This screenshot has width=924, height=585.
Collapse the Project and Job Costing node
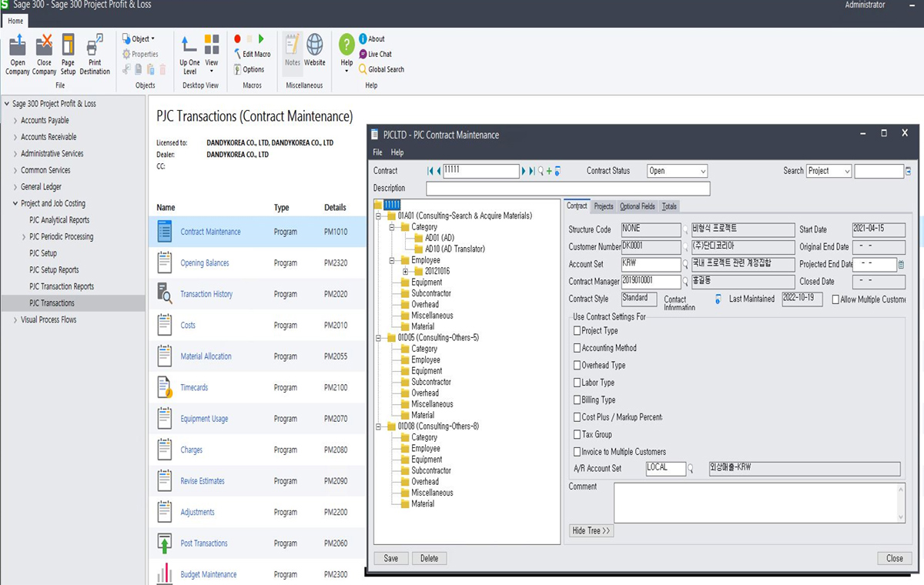tap(15, 203)
